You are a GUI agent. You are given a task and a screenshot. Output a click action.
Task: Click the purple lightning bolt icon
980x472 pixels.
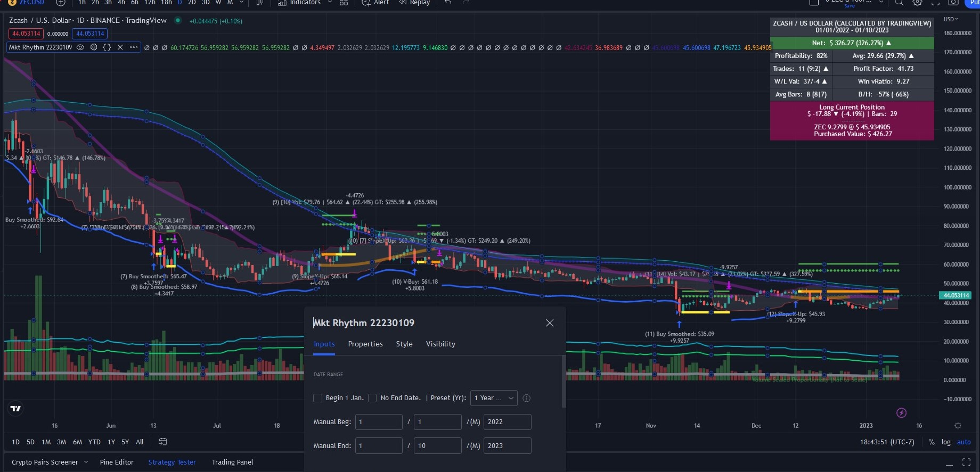901,412
